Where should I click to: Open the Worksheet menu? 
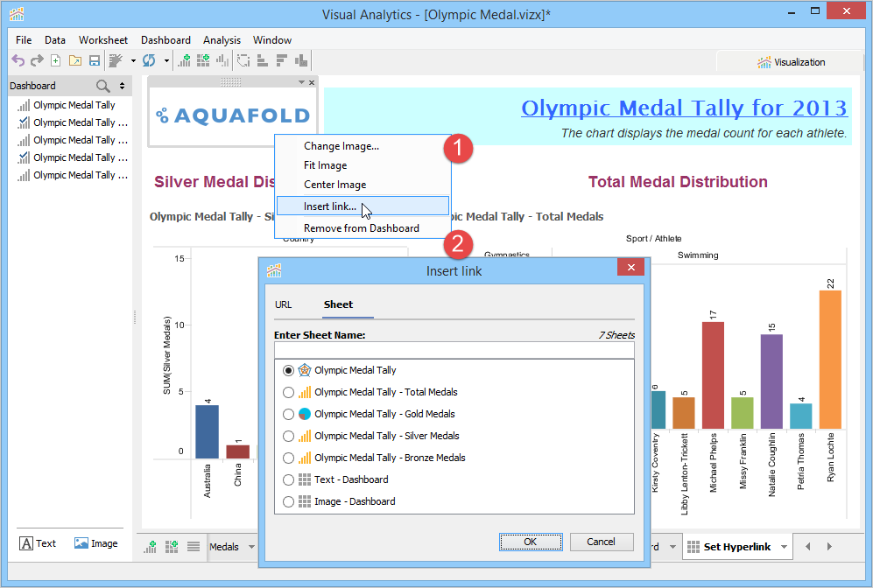[103, 40]
